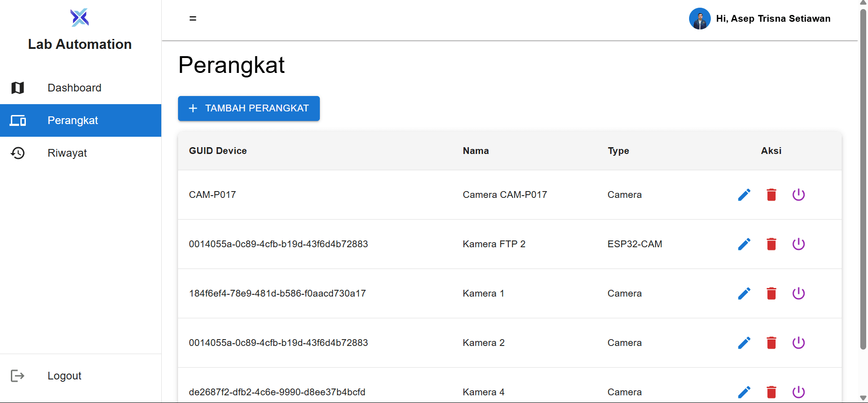Click the Tambah Perangkat button
Image resolution: width=868 pixels, height=403 pixels.
pos(249,108)
